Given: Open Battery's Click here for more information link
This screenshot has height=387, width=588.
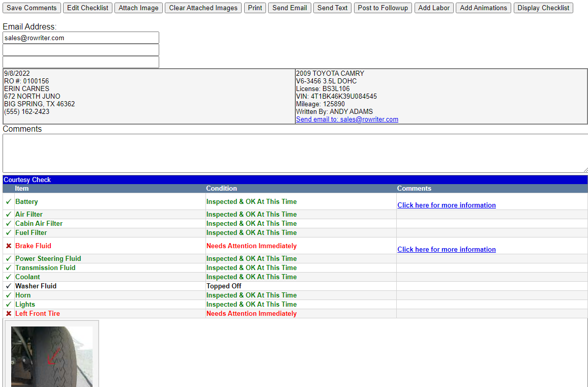Looking at the screenshot, I should tap(447, 205).
